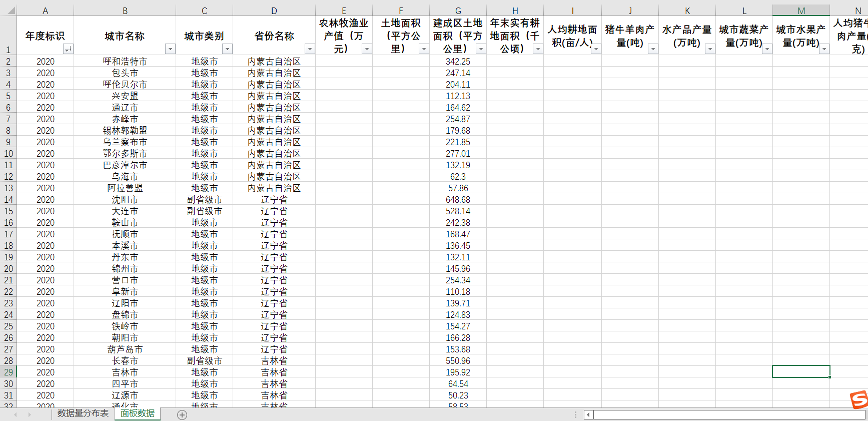Open filter dropdown for 建成区土地面积 column
868x421 pixels.
(481, 49)
